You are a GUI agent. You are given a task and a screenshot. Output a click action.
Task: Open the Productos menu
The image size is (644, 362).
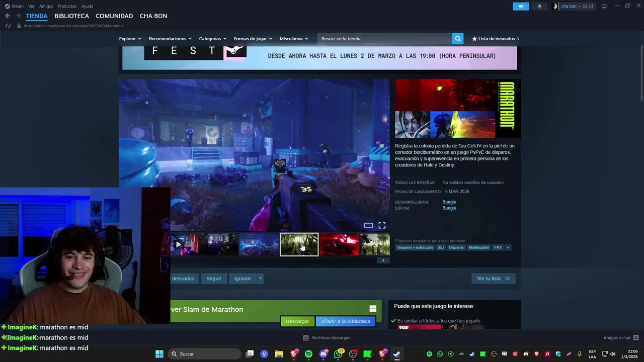[67, 6]
